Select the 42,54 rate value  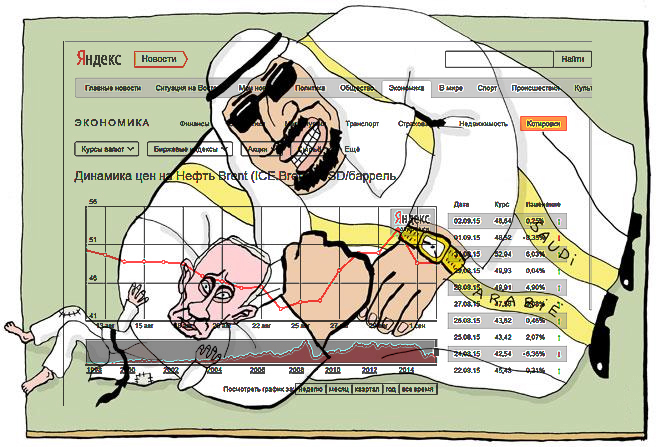[503, 354]
